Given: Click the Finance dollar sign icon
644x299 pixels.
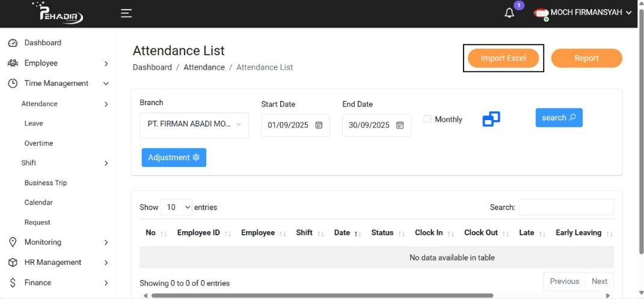Looking at the screenshot, I should coord(13,283).
